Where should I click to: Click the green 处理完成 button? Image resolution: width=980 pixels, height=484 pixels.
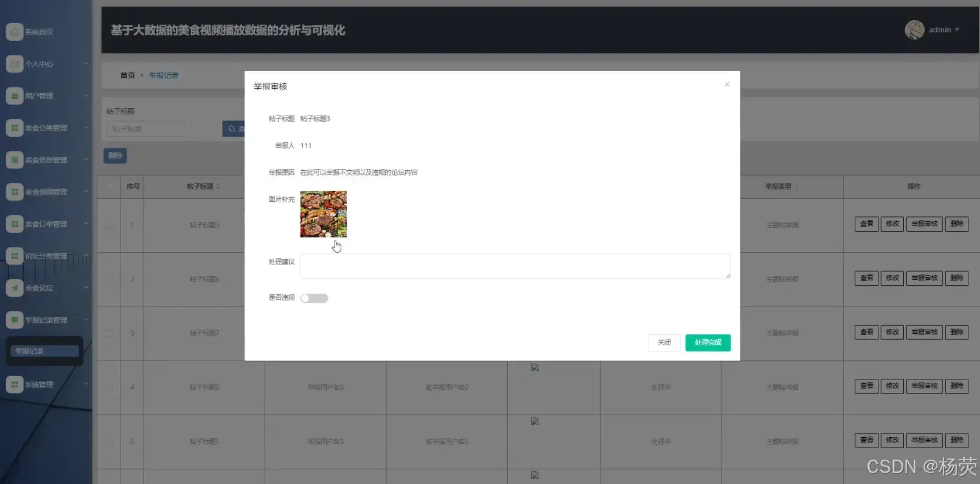click(x=708, y=342)
